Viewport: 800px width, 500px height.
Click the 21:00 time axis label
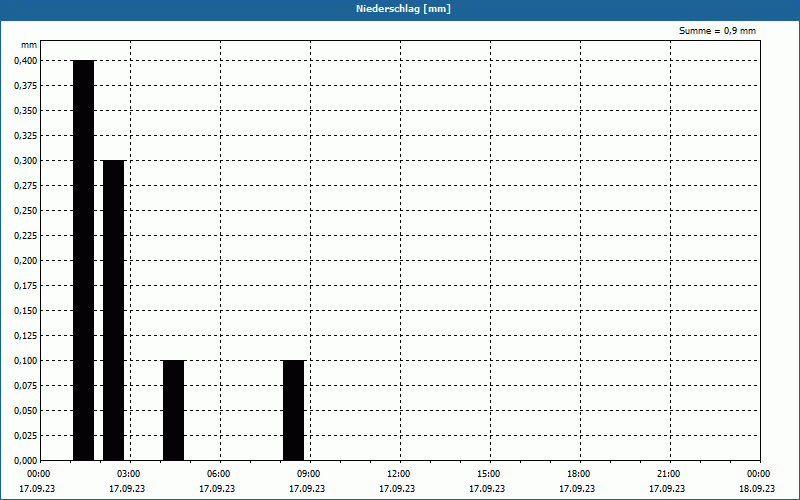click(668, 474)
